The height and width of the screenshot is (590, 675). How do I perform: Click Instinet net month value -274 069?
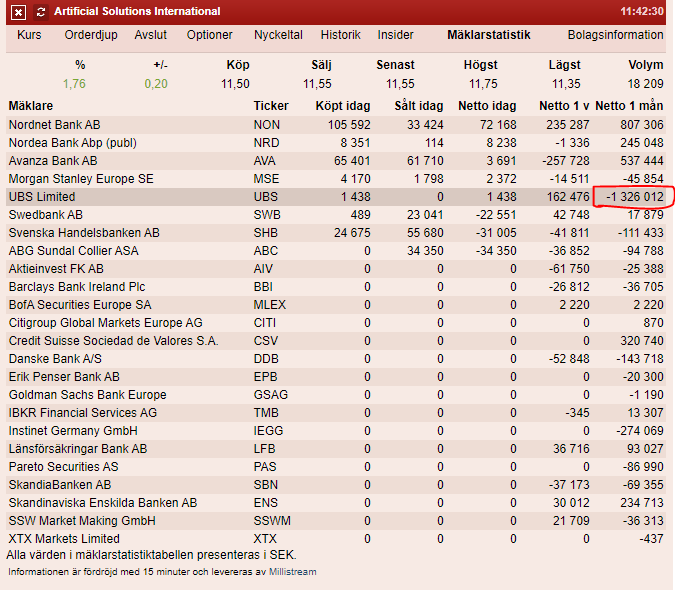tap(640, 431)
